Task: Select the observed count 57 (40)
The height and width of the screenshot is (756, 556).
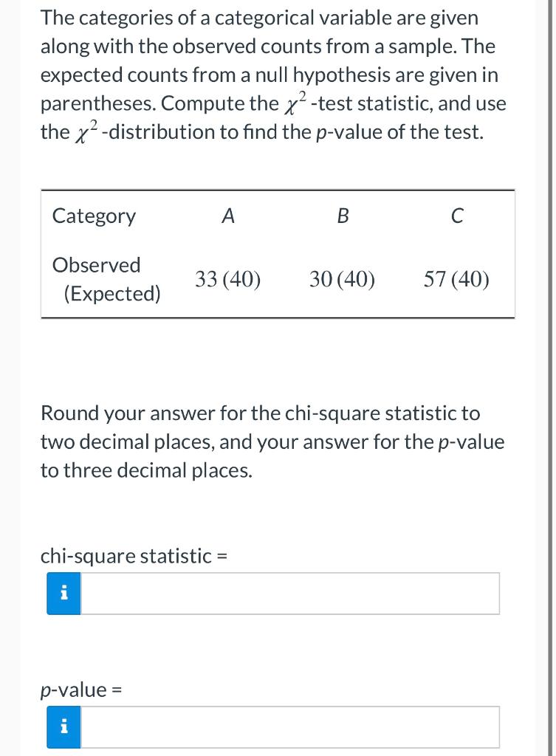Action: (456, 279)
